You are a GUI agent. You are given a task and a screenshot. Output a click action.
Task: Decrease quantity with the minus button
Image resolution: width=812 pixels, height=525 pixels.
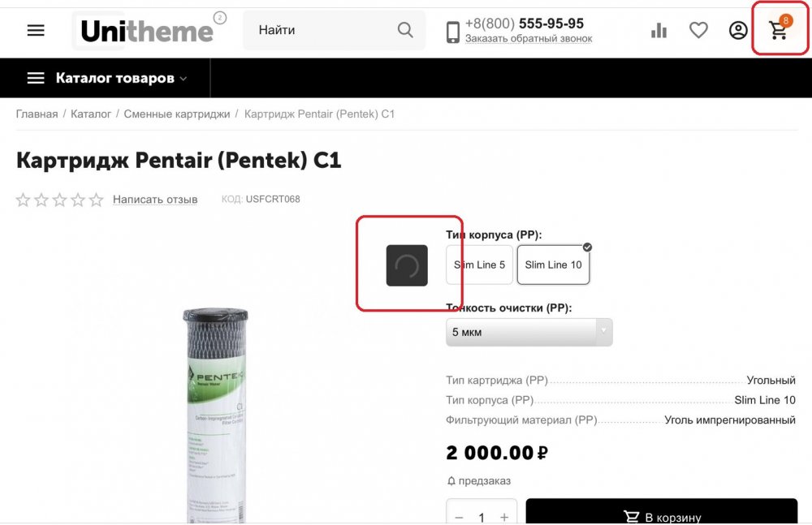[x=460, y=517]
